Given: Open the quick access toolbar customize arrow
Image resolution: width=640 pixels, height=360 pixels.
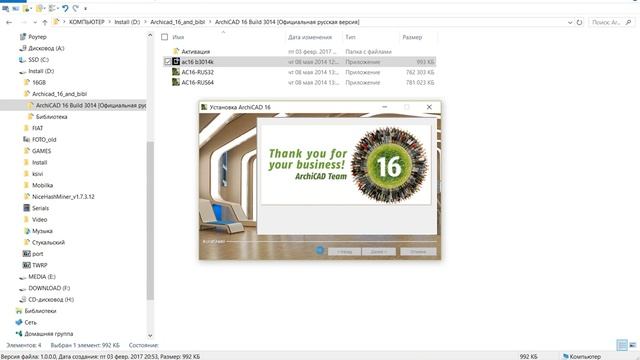Looking at the screenshot, I should pyautogui.click(x=85, y=9).
